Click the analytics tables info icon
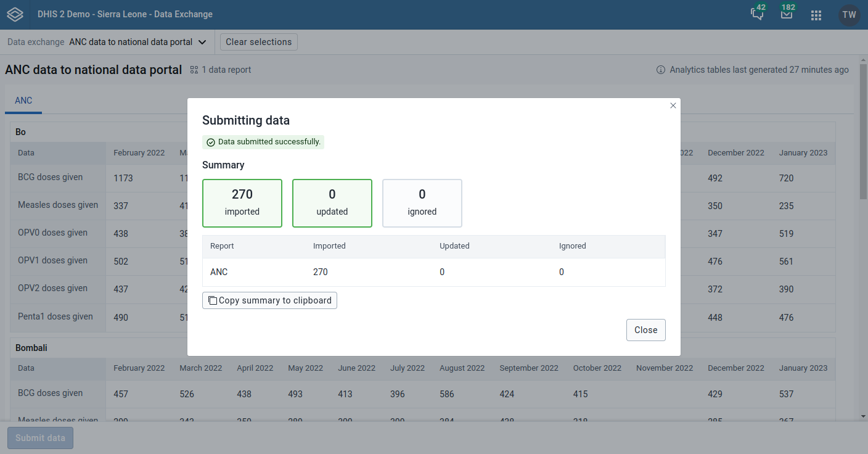 (661, 70)
